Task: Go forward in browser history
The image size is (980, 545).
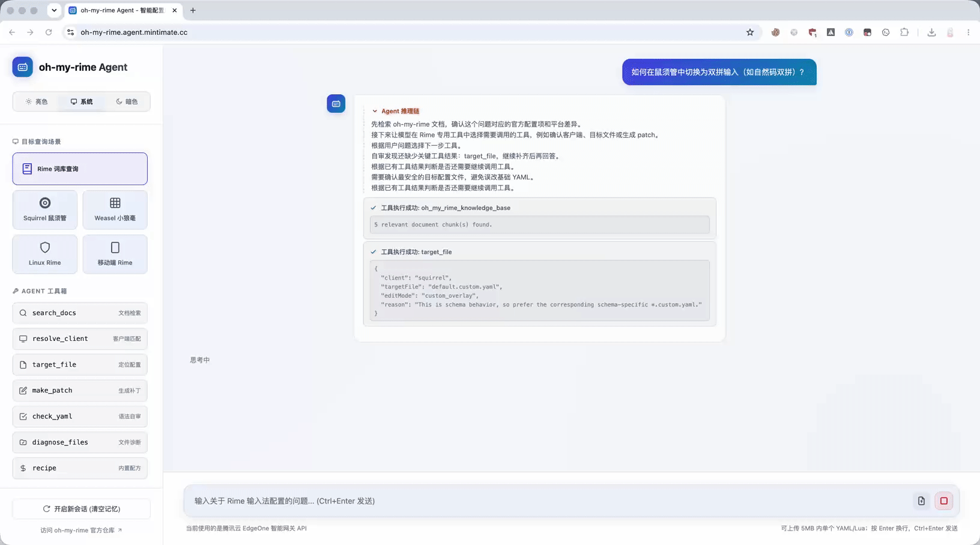Action: [30, 32]
